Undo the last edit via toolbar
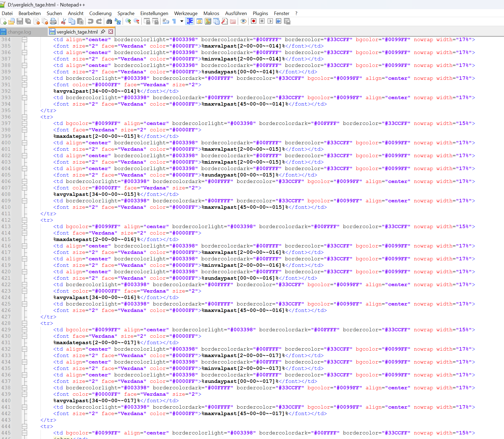The width and height of the screenshot is (504, 439). (90, 21)
